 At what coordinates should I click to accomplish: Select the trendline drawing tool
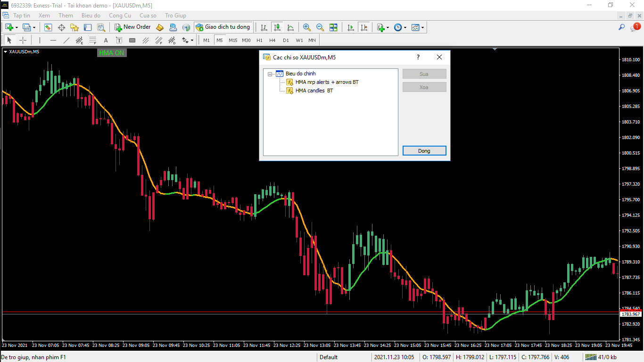tap(66, 40)
